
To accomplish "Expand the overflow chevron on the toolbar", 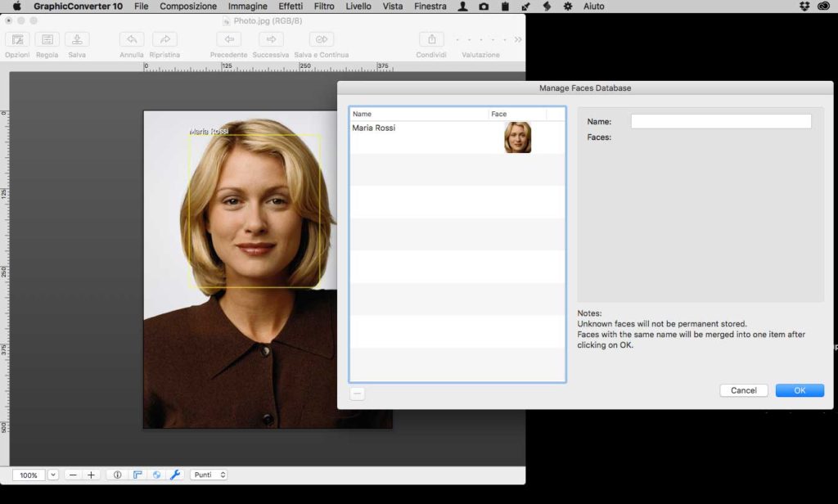I will pos(516,37).
